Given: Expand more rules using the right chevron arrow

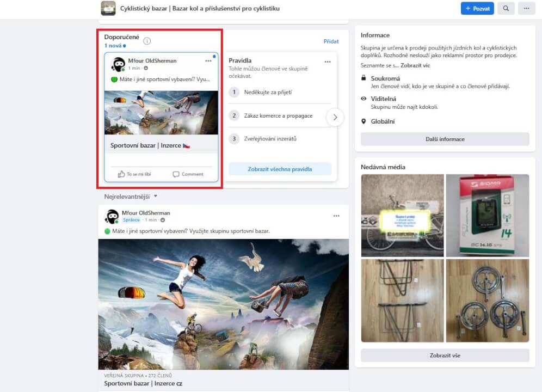Looking at the screenshot, I should (x=336, y=117).
